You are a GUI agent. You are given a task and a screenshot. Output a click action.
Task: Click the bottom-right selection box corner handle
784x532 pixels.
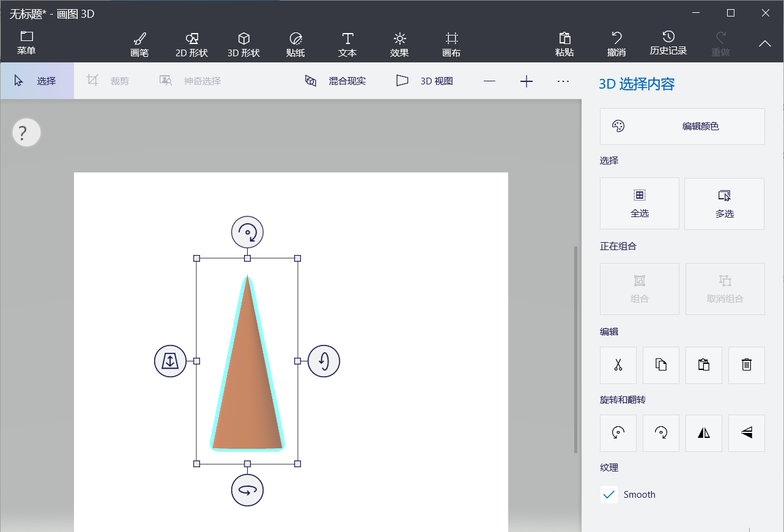coord(298,464)
